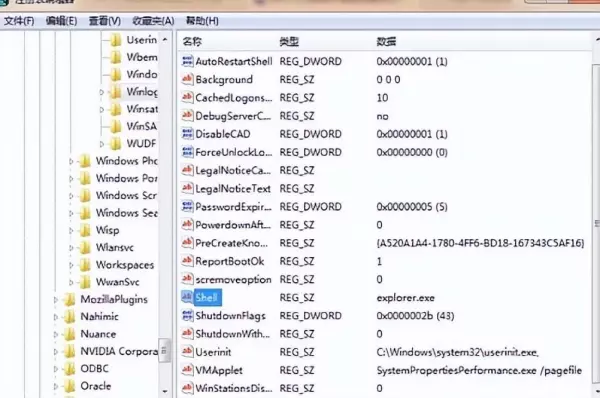Click the tree pane scroll up arrow
600x398 pixels.
click(x=165, y=39)
